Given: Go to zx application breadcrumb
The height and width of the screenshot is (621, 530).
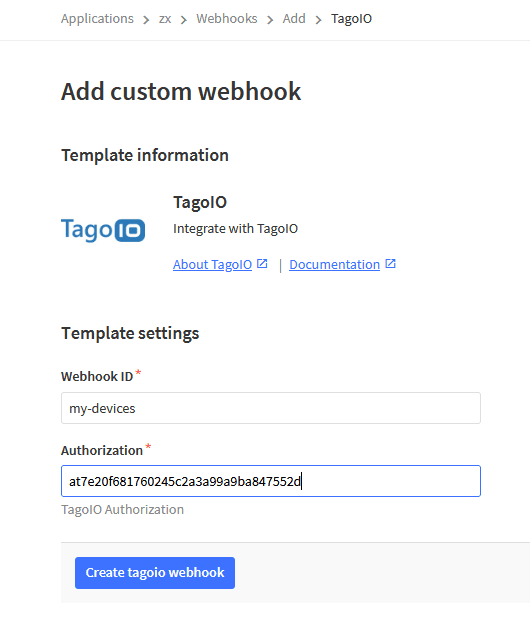Looking at the screenshot, I should pyautogui.click(x=165, y=19).
